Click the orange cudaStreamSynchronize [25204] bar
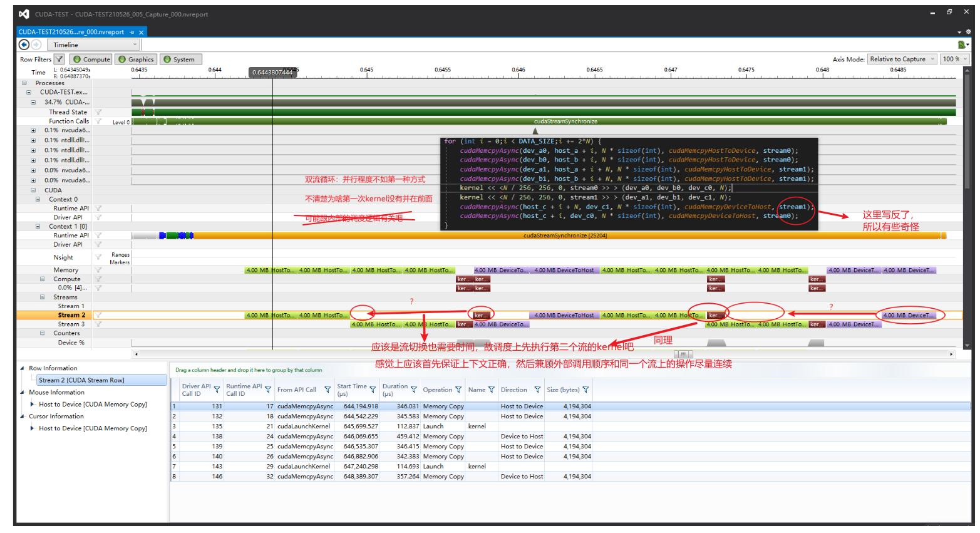This screenshot has width=980, height=533. click(565, 235)
